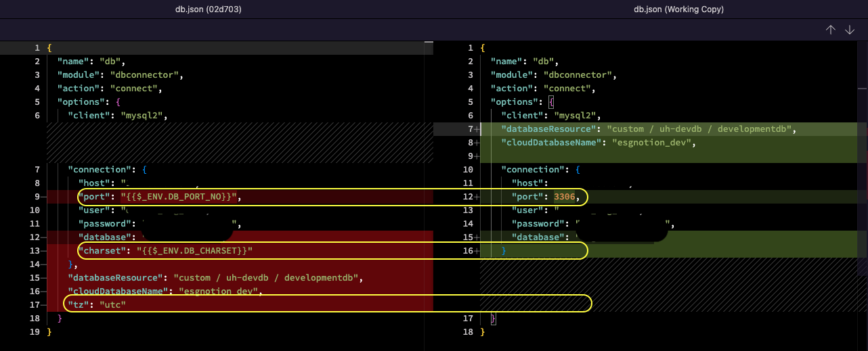
Task: Click the {{$_ENV.DB_PORT_NO}} value in left pane
Action: point(179,197)
